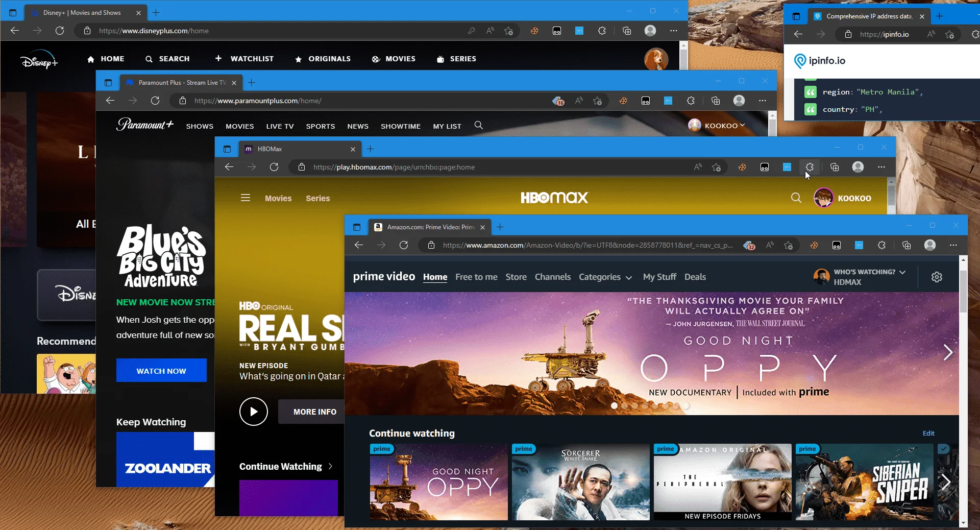Close the HBOMax tab
Screen dimensions: 980x530
tap(353, 149)
